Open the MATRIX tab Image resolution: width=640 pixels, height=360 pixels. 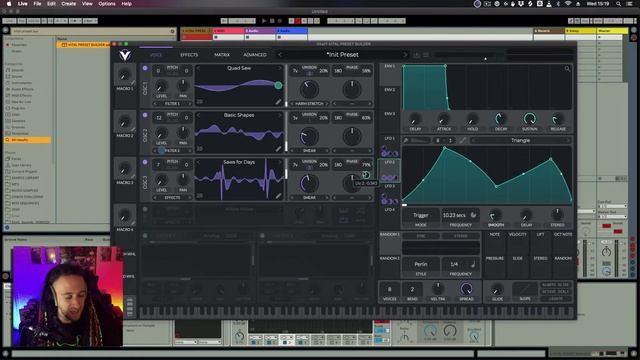[x=222, y=55]
